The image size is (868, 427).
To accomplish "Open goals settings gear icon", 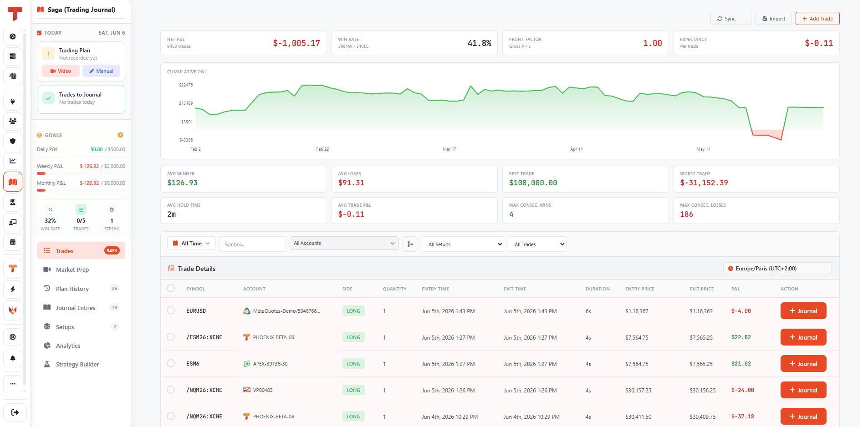I will point(120,135).
